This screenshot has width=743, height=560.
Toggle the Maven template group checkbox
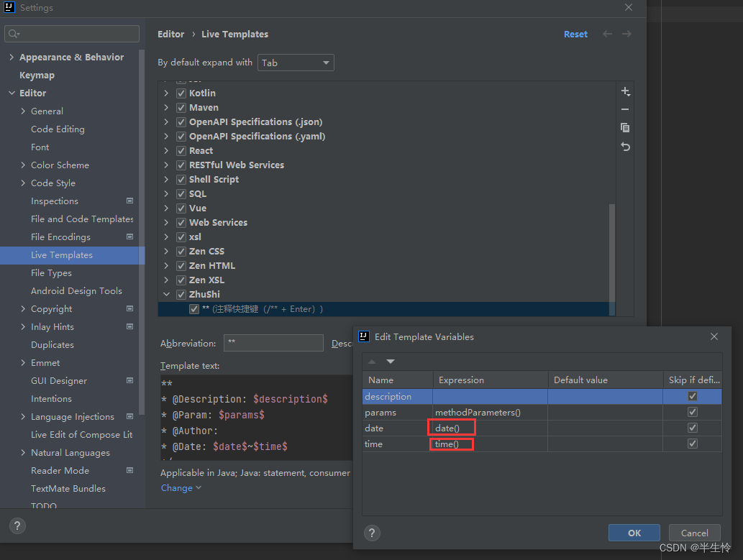(181, 108)
